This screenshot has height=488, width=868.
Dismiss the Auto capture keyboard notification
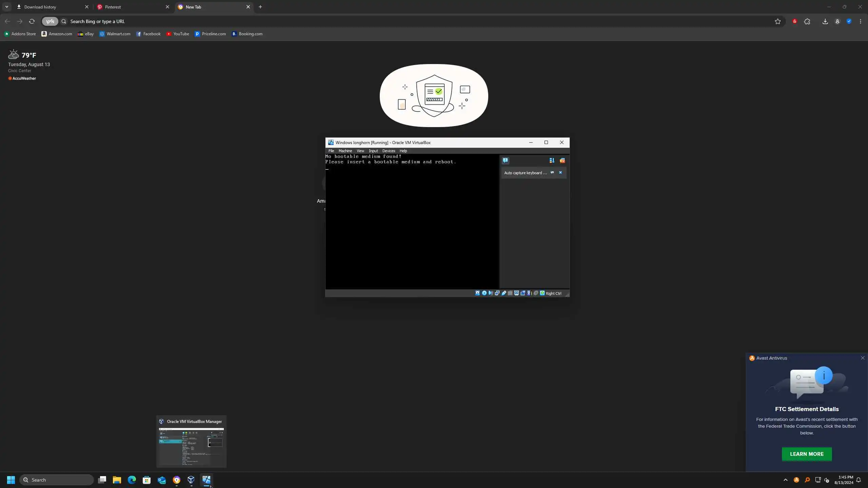560,172
